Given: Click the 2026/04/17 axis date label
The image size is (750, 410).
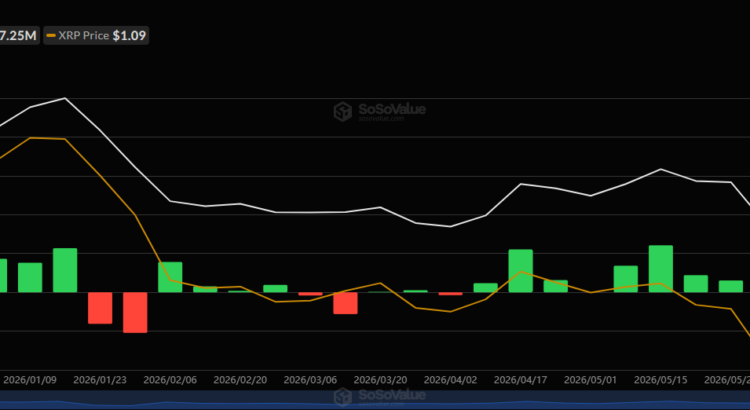Looking at the screenshot, I should (520, 380).
